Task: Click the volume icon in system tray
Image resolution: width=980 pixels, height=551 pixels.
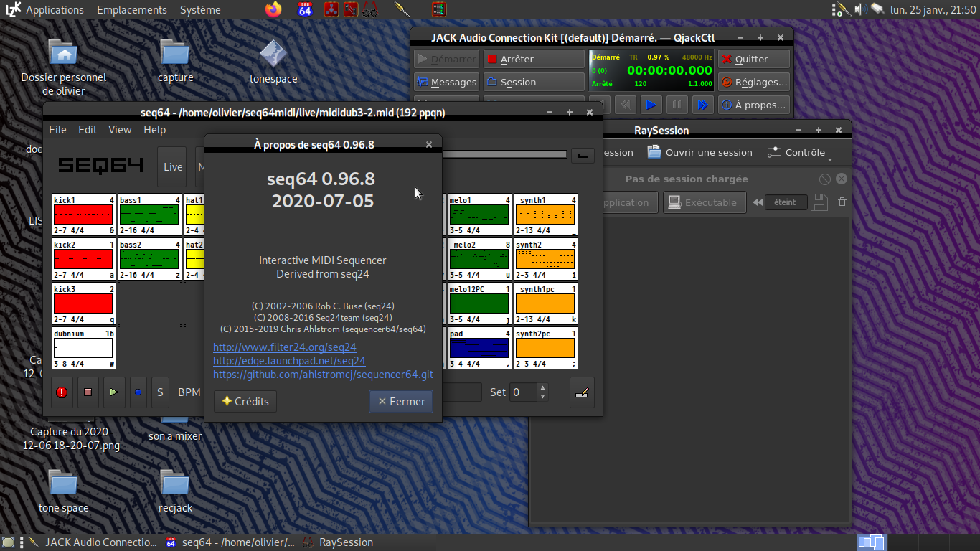Action: pos(860,9)
